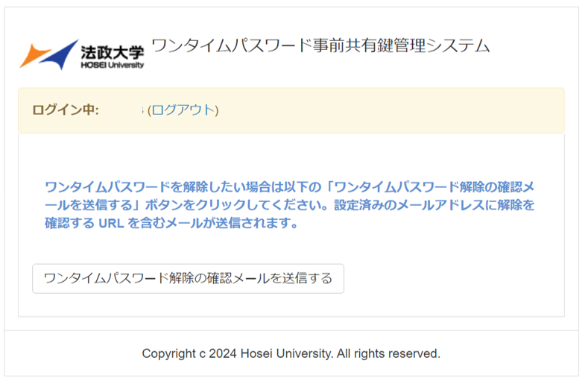Click the Copyright footer text
The width and height of the screenshot is (588, 384).
291,353
